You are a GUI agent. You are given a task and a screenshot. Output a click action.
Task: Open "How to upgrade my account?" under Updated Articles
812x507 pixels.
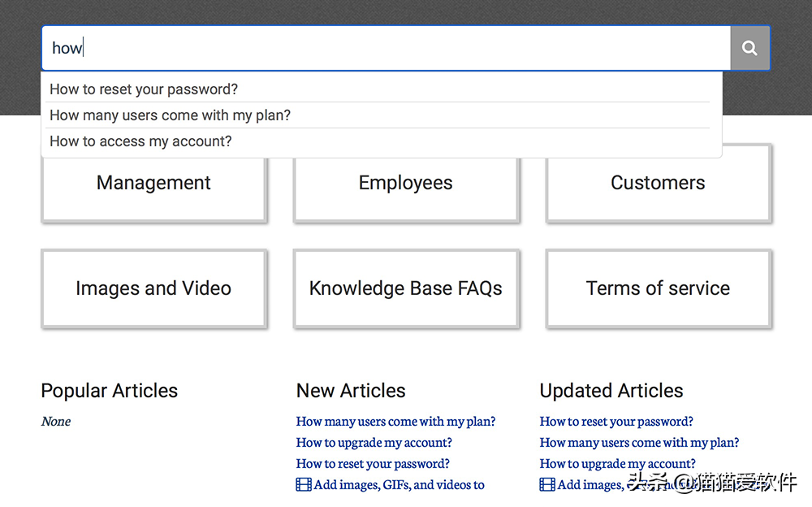pyautogui.click(x=617, y=463)
